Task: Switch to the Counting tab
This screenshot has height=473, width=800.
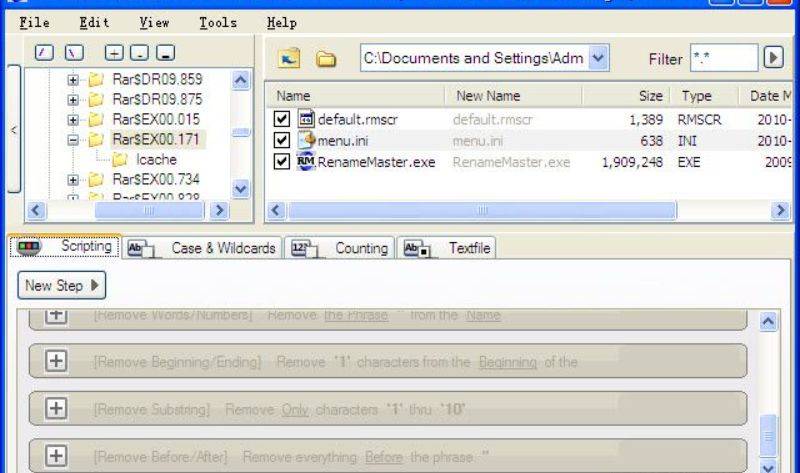Action: [x=339, y=248]
